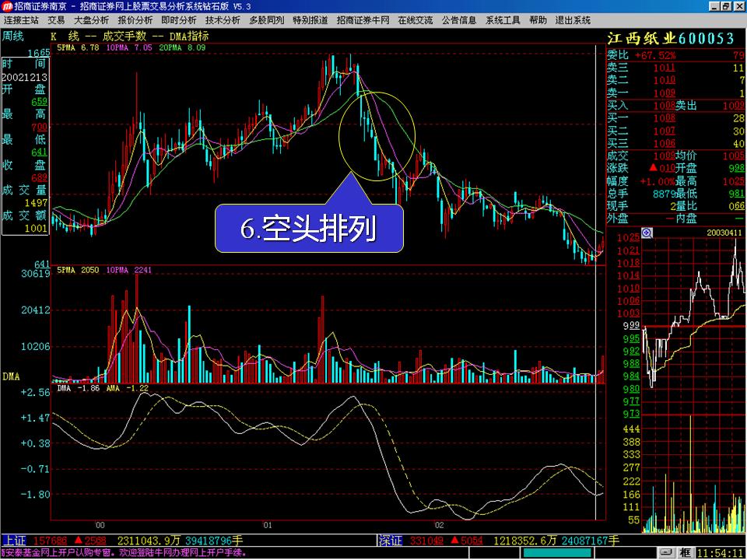Screen dimensions: 747x560
Task: Click the stock code 600053
Action: click(x=706, y=38)
